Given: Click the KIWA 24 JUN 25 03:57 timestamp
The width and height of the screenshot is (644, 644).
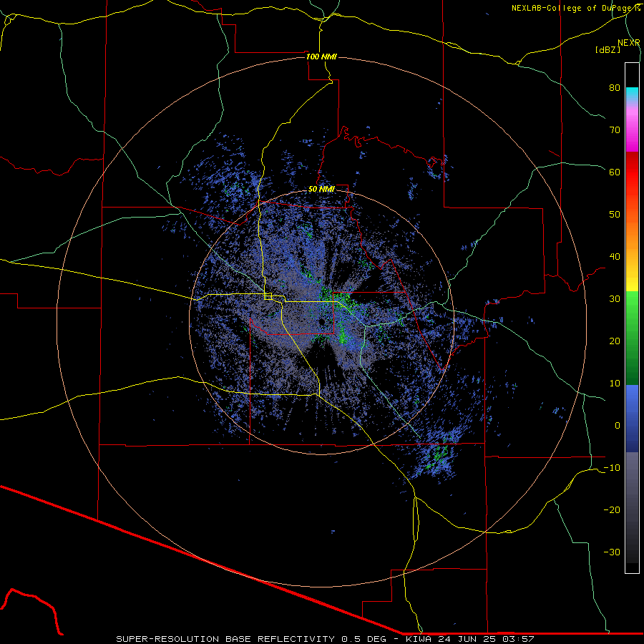Looking at the screenshot, I should (470, 639).
